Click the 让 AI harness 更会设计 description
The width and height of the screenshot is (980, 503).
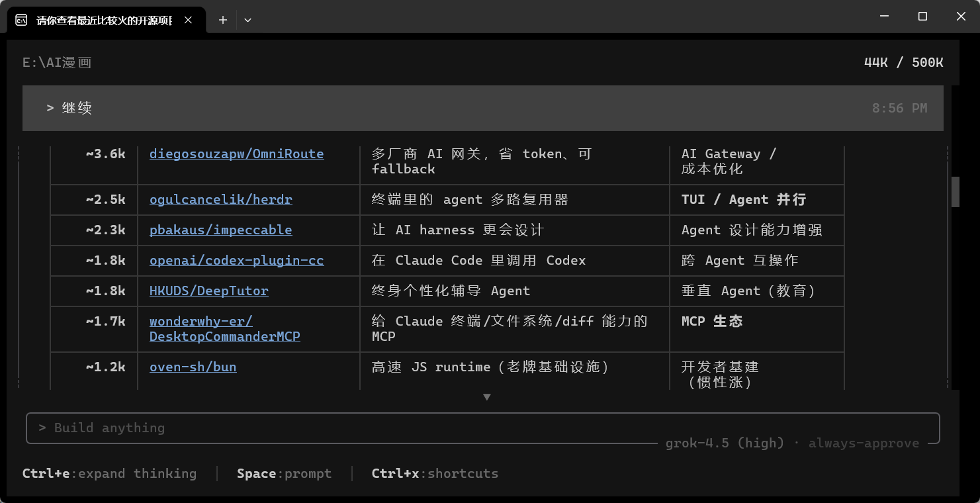pos(458,230)
